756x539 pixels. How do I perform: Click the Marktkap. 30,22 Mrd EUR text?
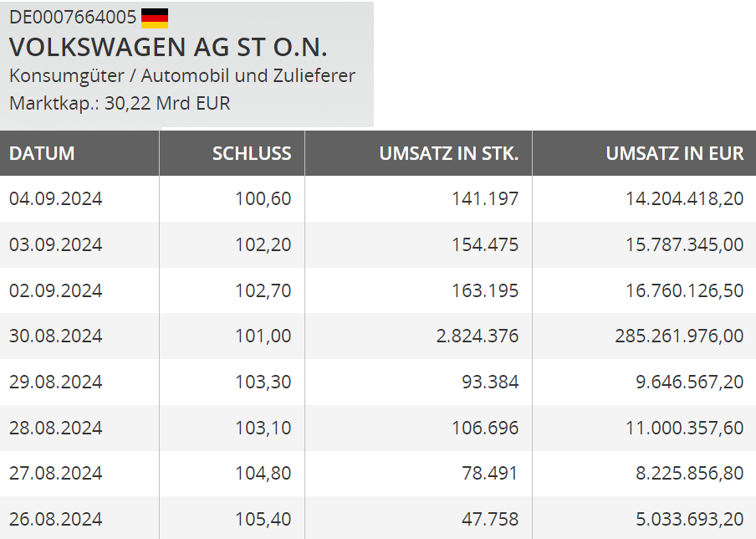pos(120,104)
